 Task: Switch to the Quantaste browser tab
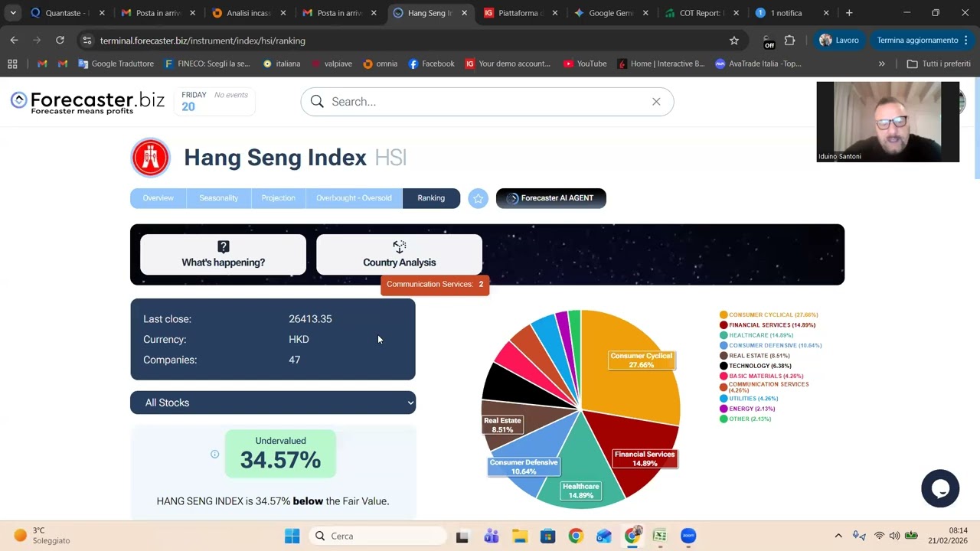pos(60,13)
